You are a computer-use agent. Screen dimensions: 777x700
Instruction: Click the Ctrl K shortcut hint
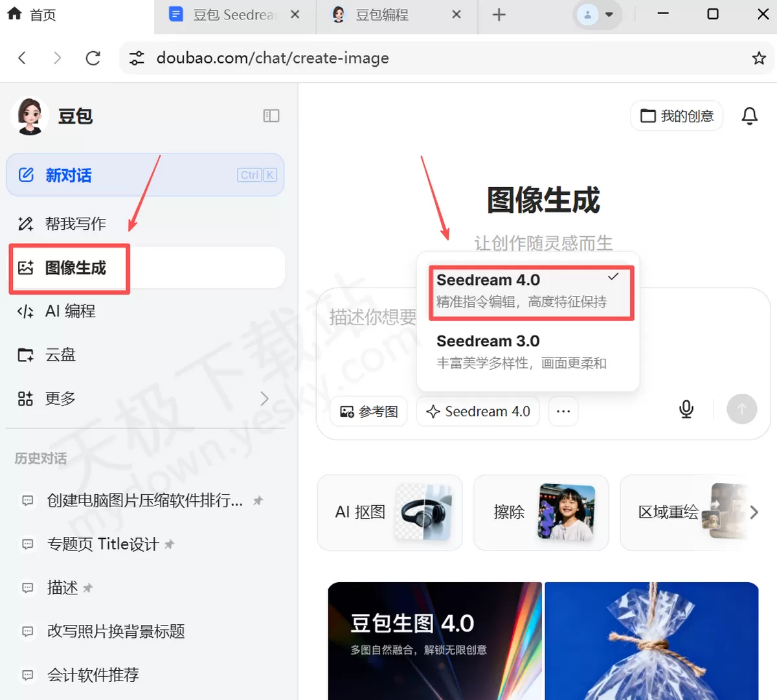pyautogui.click(x=258, y=175)
